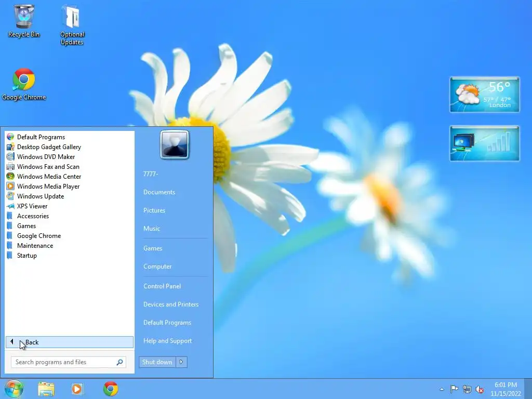This screenshot has width=532, height=399.
Task: Select the Recycle Bin desktop icon
Action: click(x=24, y=21)
